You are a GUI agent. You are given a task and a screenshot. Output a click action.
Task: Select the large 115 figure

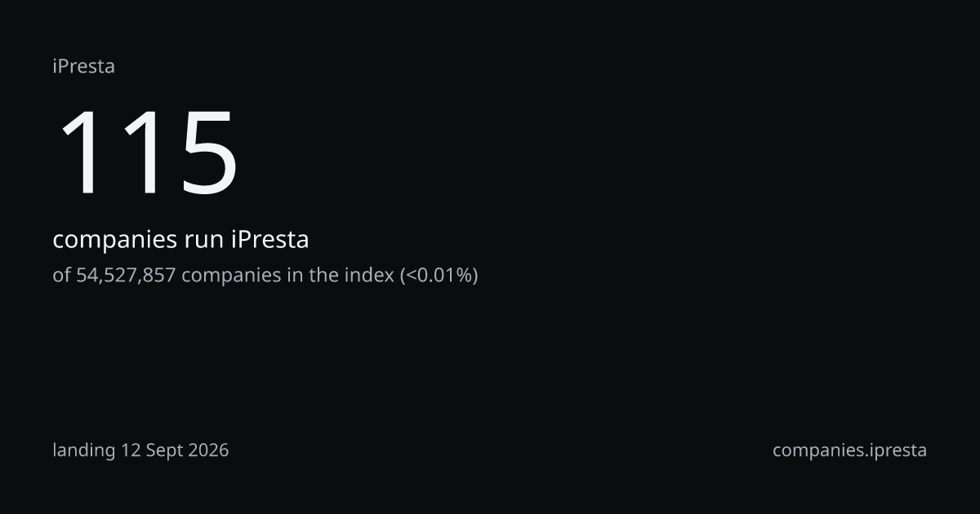click(147, 153)
